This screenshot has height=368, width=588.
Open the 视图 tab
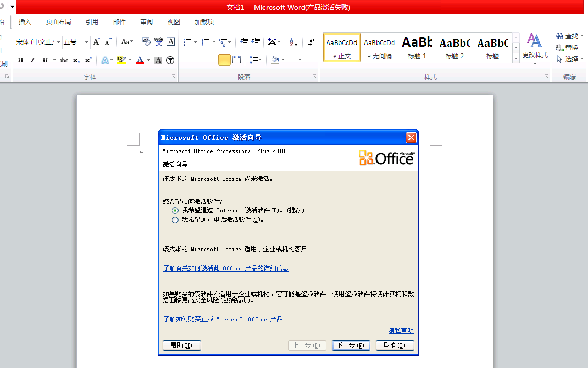click(x=174, y=22)
